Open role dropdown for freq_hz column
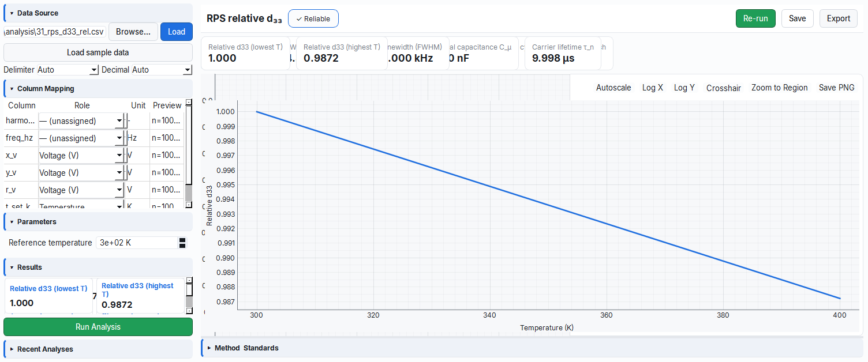Image resolution: width=868 pixels, height=362 pixels. (81, 138)
